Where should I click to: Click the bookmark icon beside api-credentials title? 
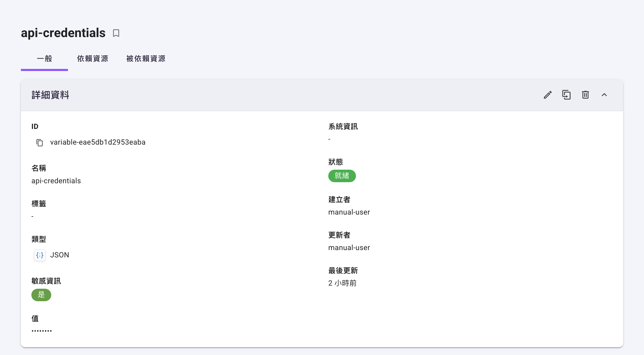pos(116,33)
